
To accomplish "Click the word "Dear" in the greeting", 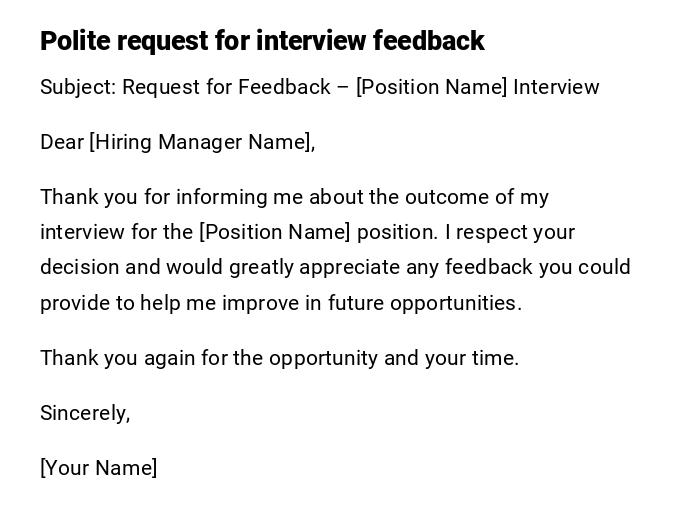I will coord(62,142).
